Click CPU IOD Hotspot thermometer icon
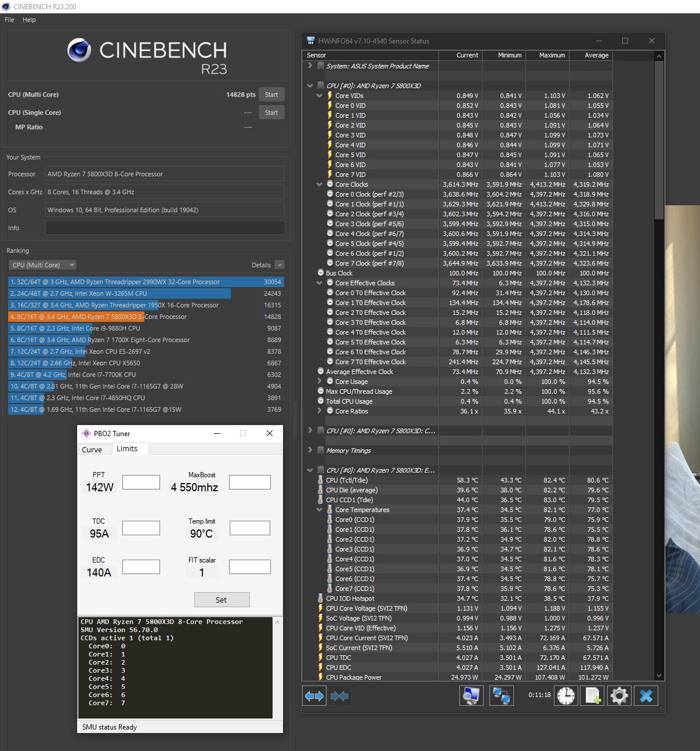The width and height of the screenshot is (700, 751). pos(320,598)
